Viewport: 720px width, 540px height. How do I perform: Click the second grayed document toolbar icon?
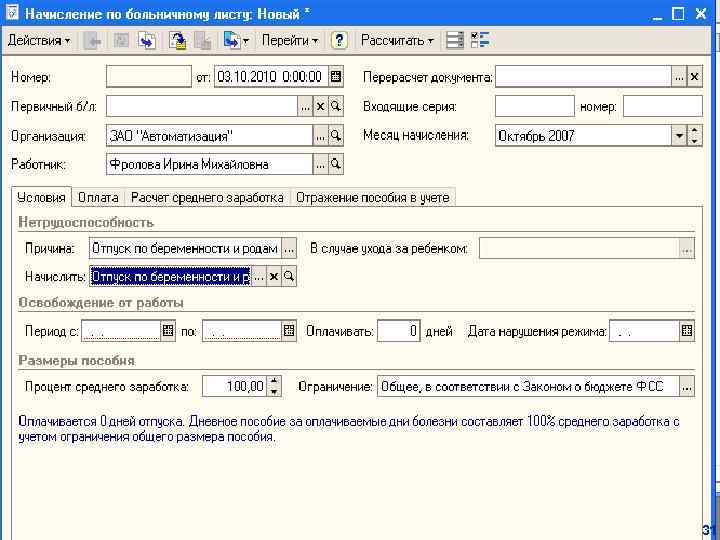pyautogui.click(x=121, y=41)
